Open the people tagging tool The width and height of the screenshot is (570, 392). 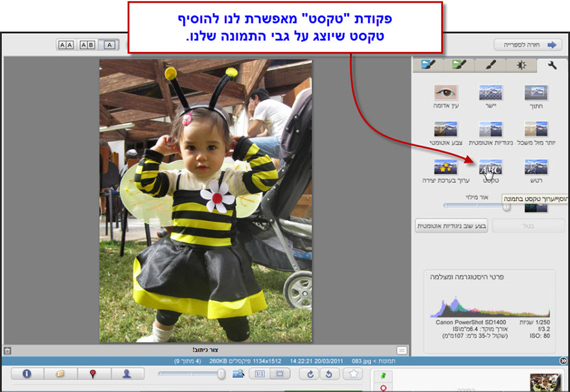[x=128, y=374]
